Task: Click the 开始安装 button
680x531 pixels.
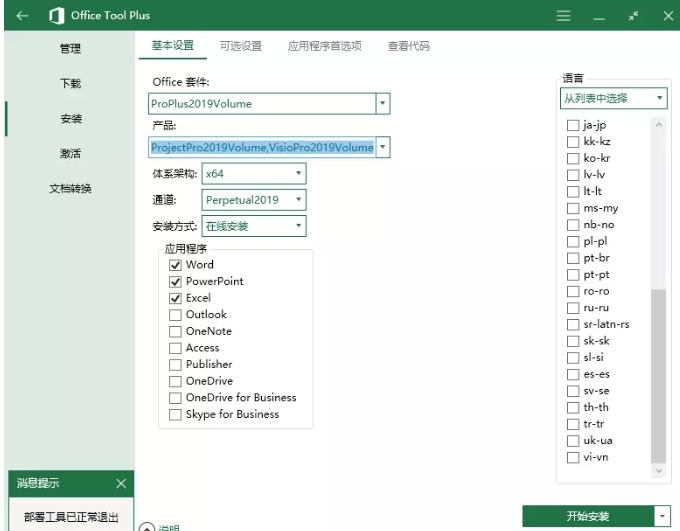Action: [x=588, y=516]
